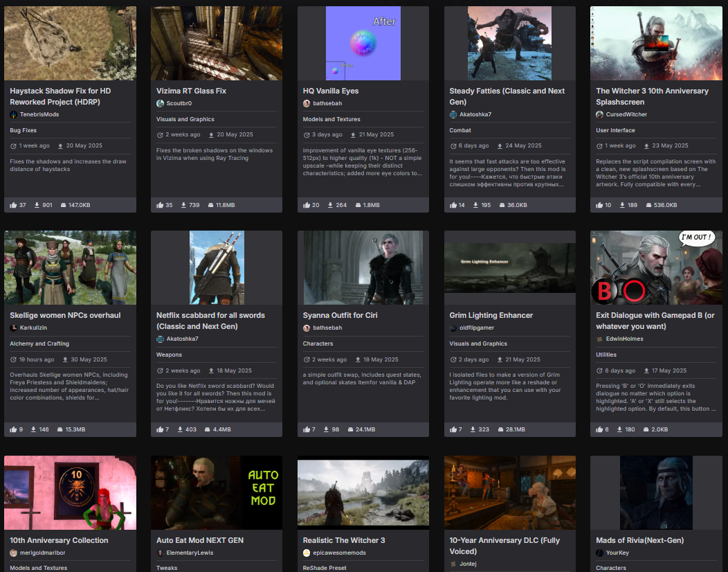Viewport: 728px width, 572px height.
Task: Click download icon beside 403 count
Action: [180, 429]
